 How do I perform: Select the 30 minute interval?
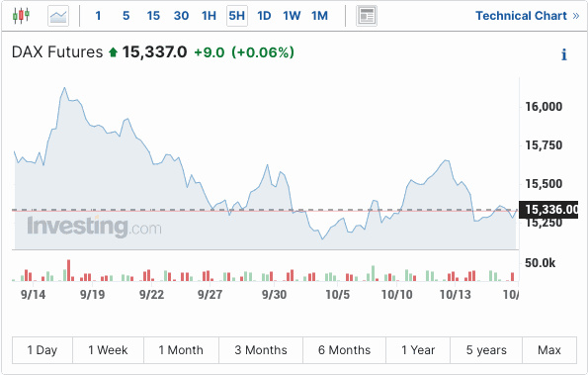click(x=181, y=16)
